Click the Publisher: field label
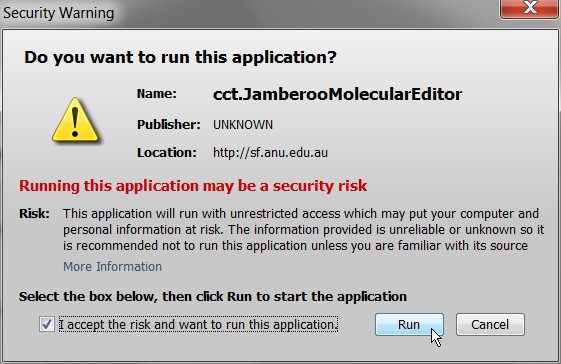561x364 pixels. pos(169,125)
